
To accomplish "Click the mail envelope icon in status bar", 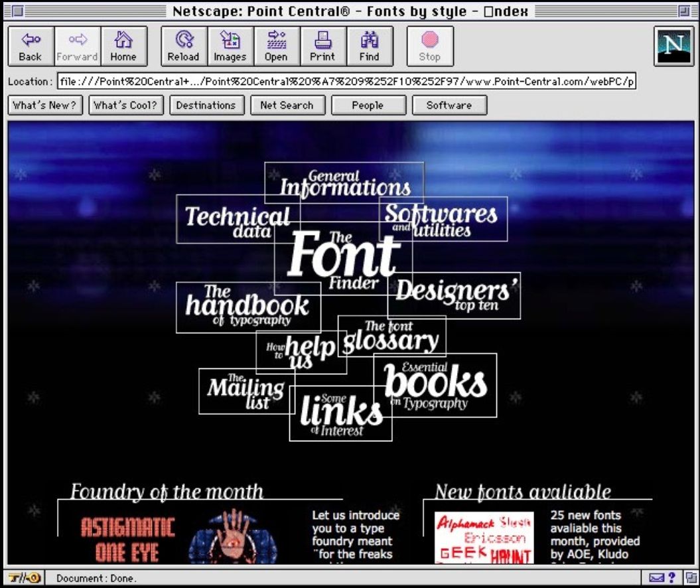I will click(656, 577).
